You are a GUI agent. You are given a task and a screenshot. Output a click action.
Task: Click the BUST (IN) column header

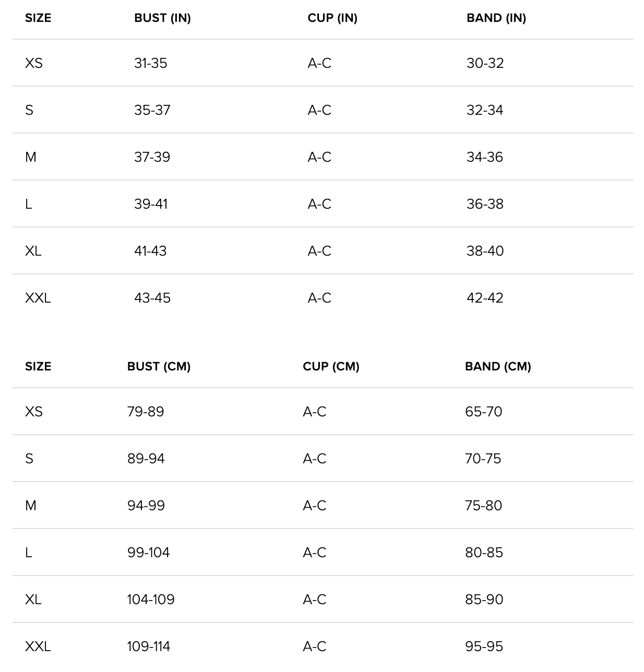tap(162, 18)
